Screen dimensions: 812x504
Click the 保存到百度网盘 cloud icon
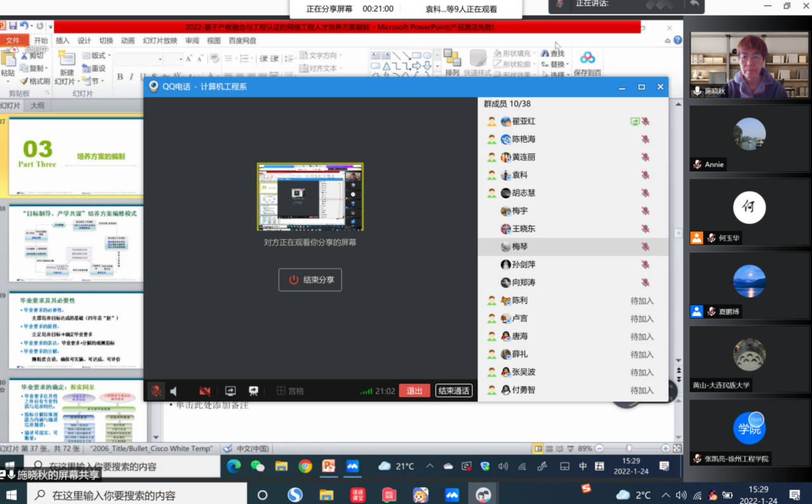pyautogui.click(x=587, y=58)
